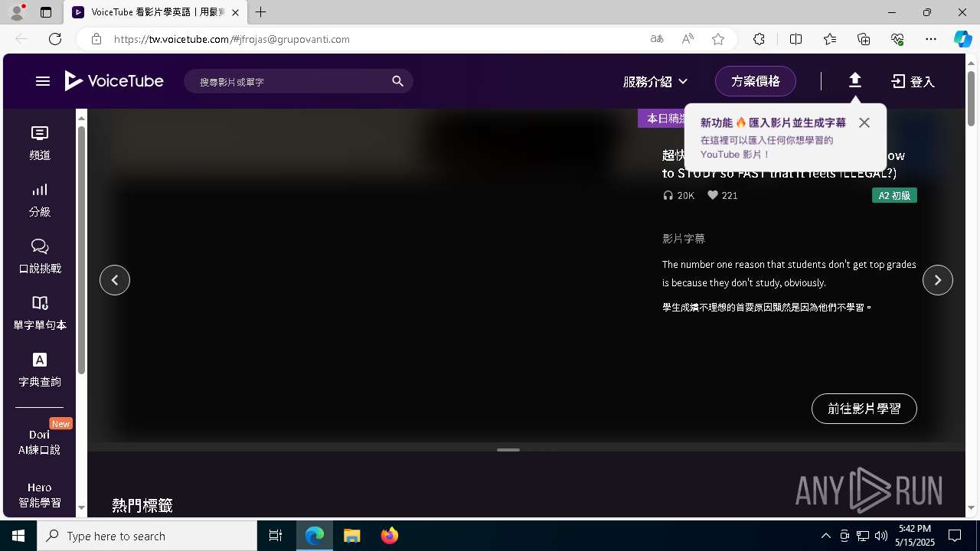Click the A2 初級 level badge
This screenshot has width=980, height=551.
click(x=894, y=195)
